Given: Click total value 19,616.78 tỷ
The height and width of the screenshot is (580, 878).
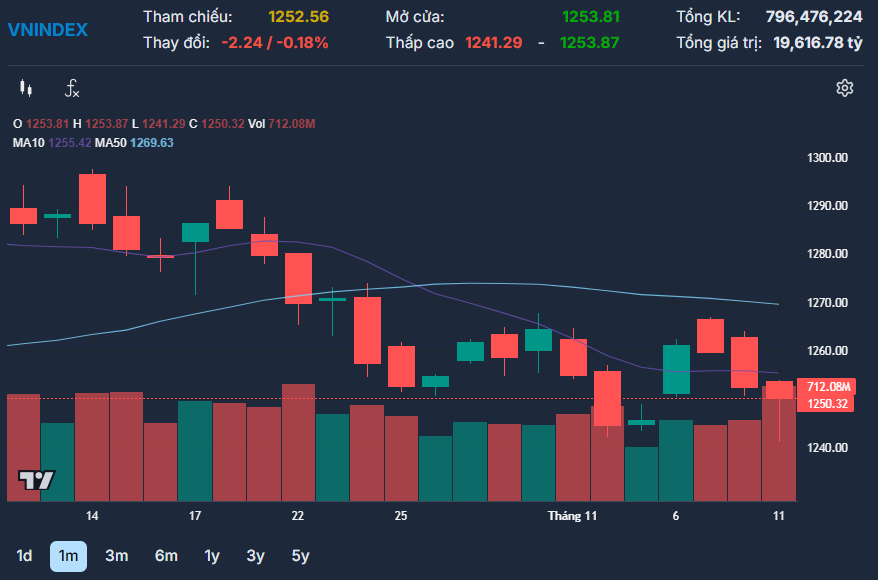Looking at the screenshot, I should 818,43.
